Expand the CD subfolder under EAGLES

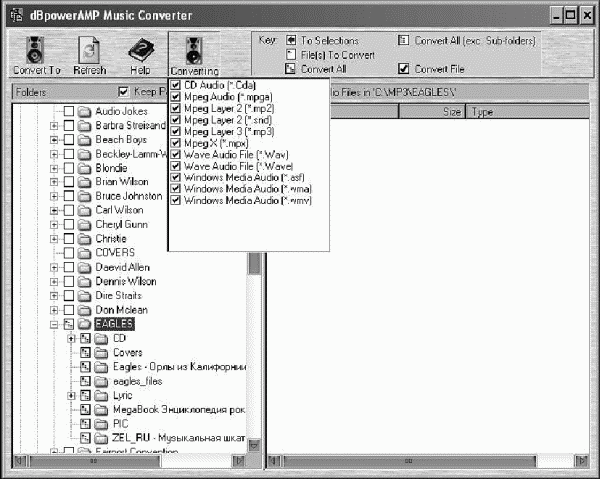[x=71, y=339]
